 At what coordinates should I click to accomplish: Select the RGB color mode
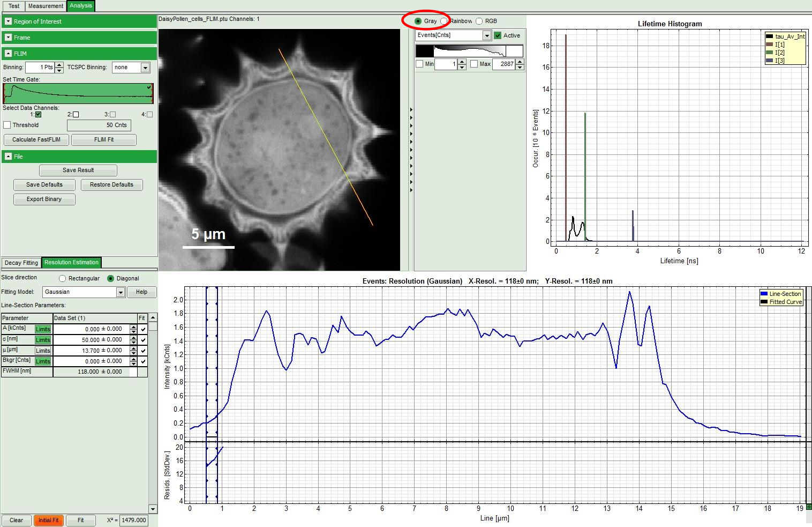pos(479,21)
